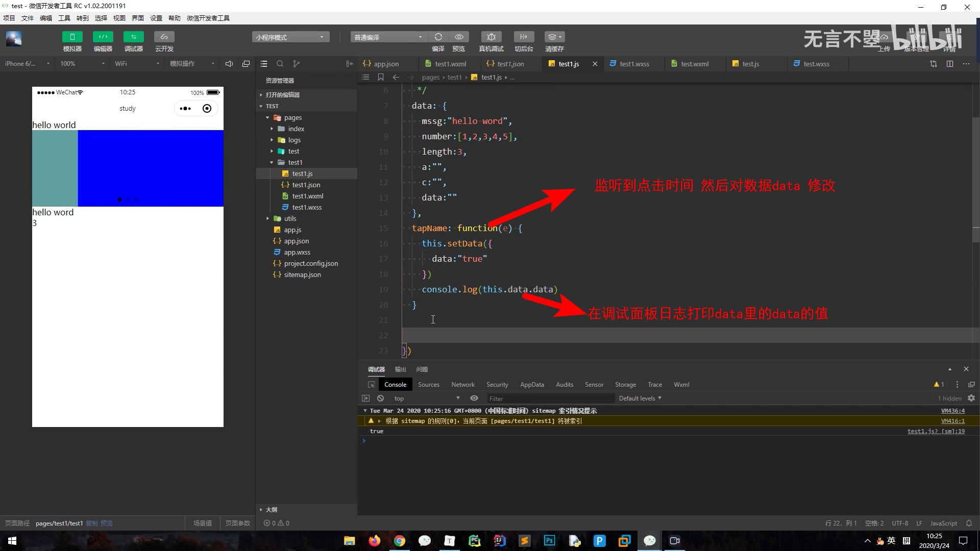Click the compile refresh icon
Image resolution: width=980 pixels, height=551 pixels.
click(x=438, y=37)
